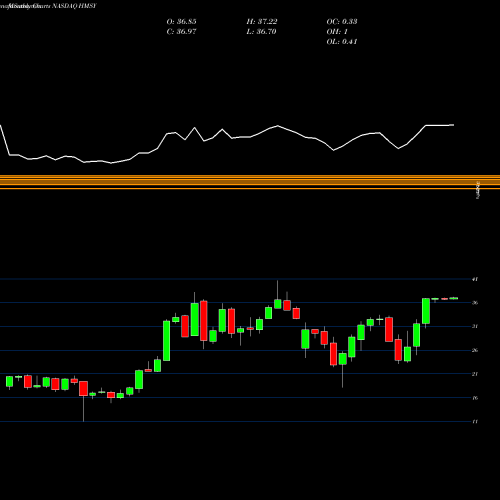Click the 11 price axis label

pyautogui.click(x=475, y=422)
